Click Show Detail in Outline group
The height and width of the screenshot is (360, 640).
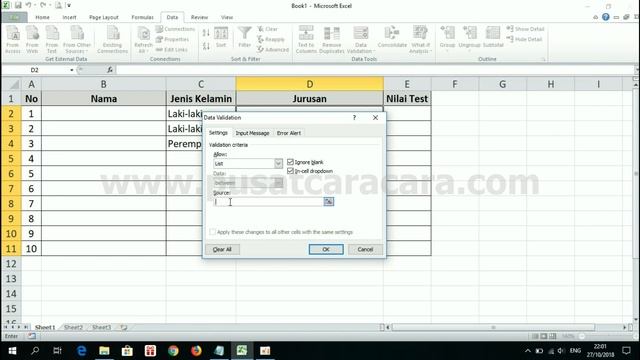525,29
